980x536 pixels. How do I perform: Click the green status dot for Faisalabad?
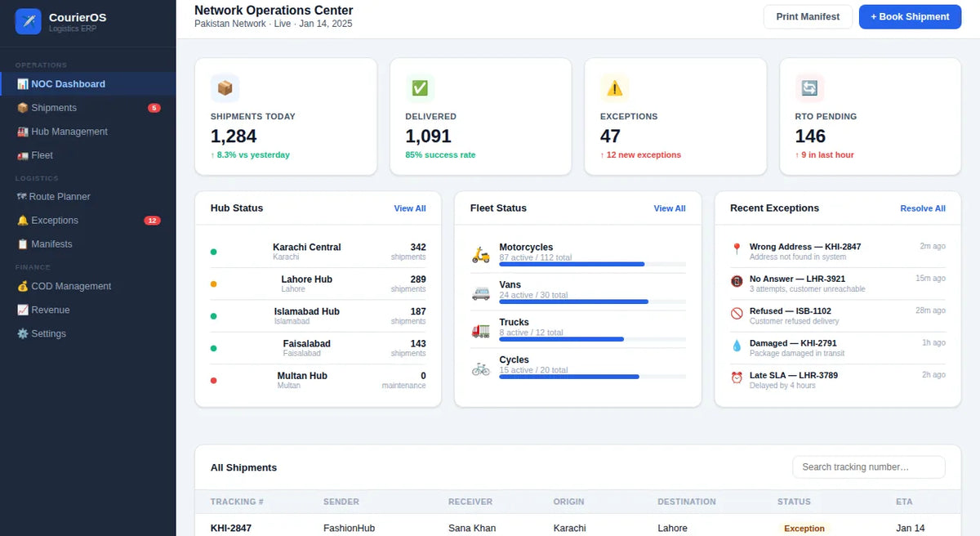(214, 348)
